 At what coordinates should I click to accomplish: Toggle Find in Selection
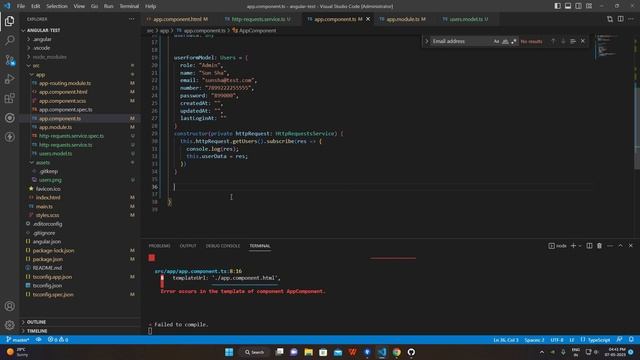tap(573, 41)
